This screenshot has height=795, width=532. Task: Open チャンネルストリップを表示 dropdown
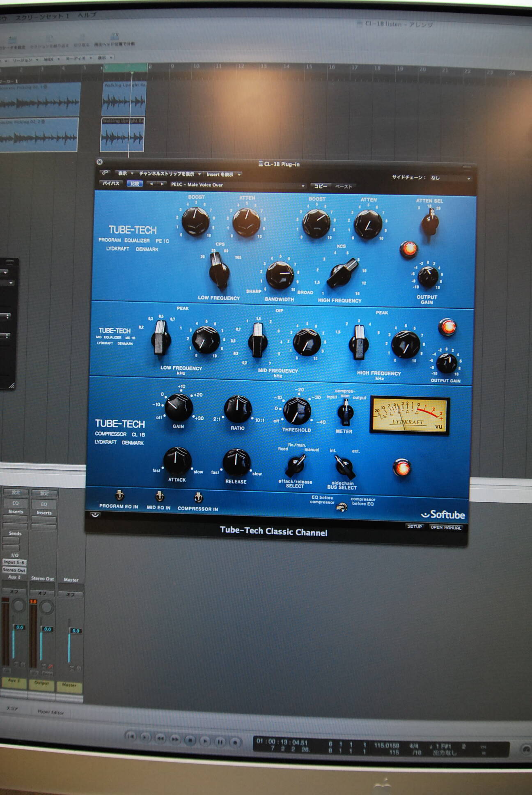[170, 174]
